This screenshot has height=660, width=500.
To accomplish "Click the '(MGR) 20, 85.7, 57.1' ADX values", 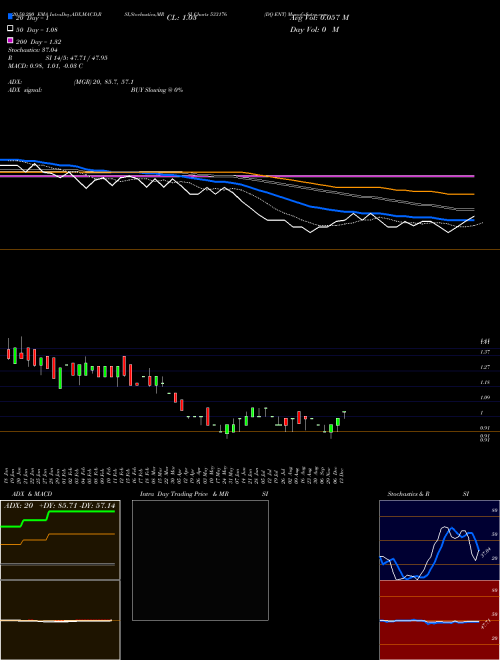I will point(104,82).
